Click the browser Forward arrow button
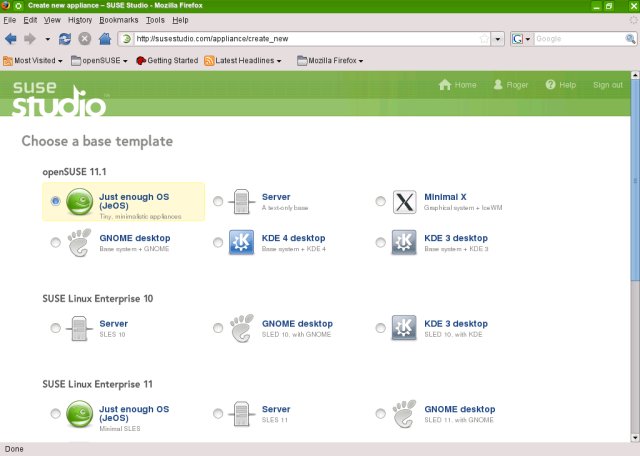 (30, 39)
